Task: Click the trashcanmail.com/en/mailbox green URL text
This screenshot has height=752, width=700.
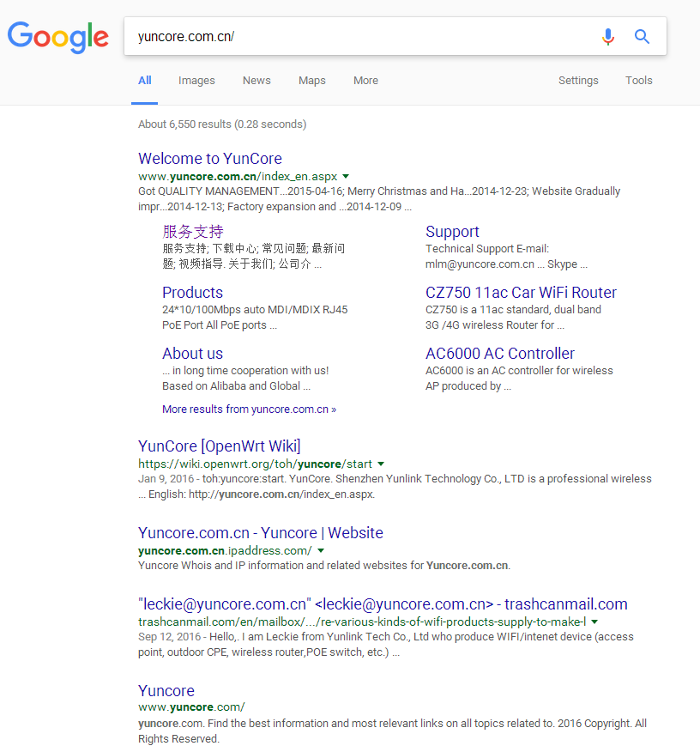Action: 362,622
